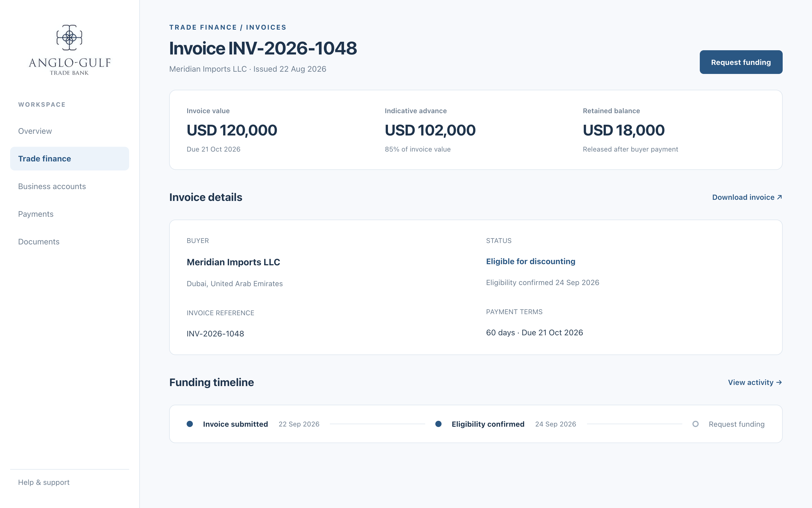812x508 pixels.
Task: Click the Invoice submitted timeline dot
Action: click(189, 424)
